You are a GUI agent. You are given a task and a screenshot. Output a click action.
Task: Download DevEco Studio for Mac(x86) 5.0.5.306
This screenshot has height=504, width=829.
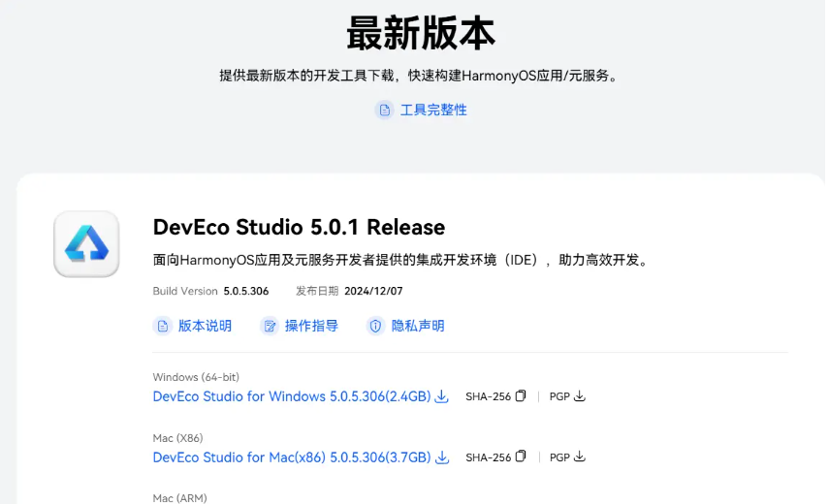[291, 457]
